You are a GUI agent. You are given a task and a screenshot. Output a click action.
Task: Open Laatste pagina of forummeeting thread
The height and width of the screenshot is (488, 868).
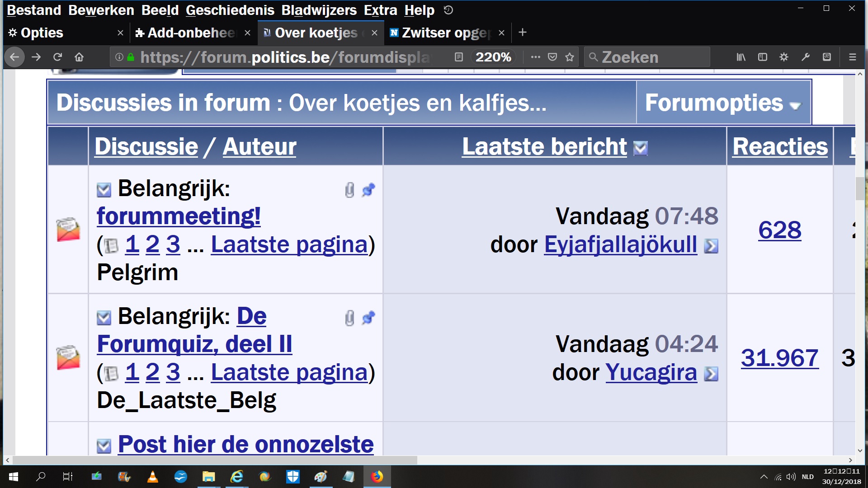[x=289, y=244]
